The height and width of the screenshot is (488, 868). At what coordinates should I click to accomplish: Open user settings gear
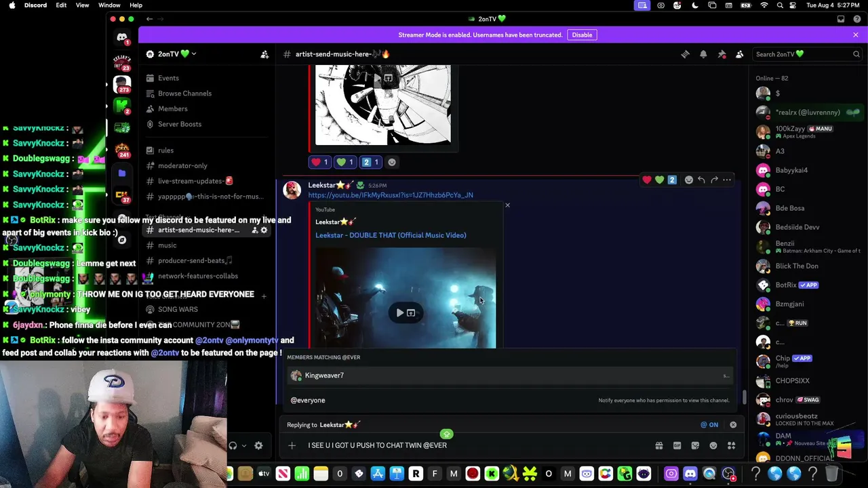(x=258, y=445)
